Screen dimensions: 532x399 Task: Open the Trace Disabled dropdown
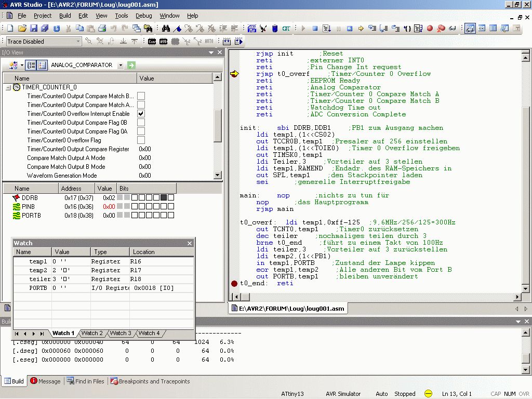pyautogui.click(x=78, y=42)
